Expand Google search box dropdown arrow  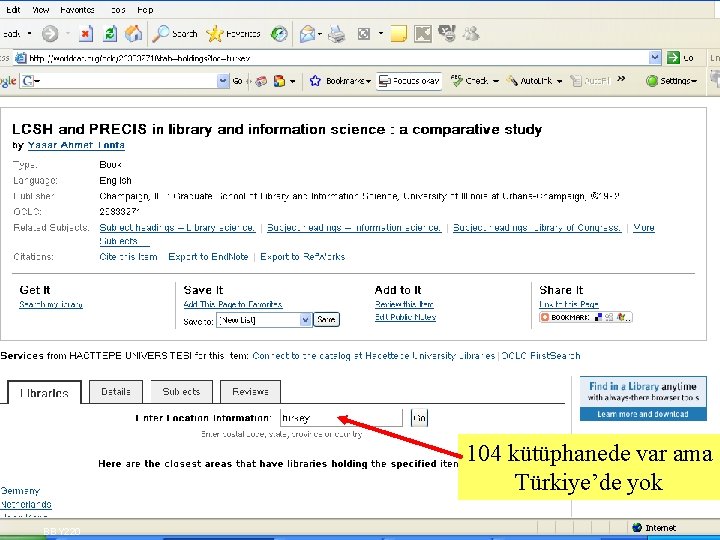pyautogui.click(x=223, y=81)
